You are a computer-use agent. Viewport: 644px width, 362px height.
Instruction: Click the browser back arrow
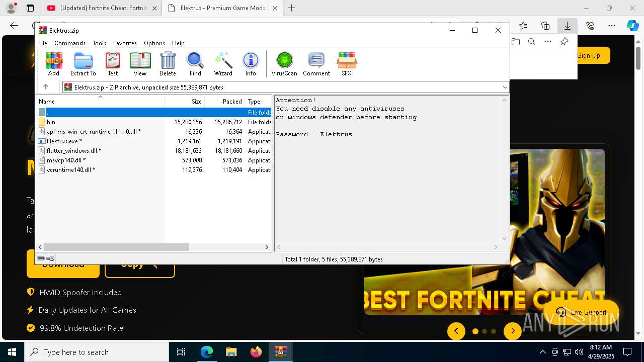pos(14,26)
